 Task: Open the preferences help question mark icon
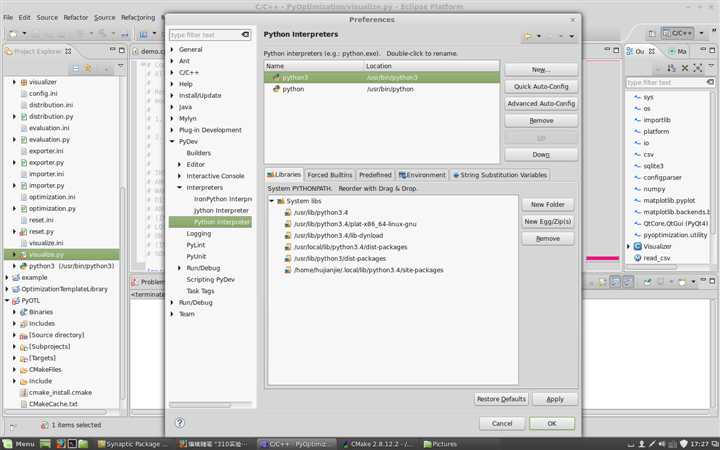coord(180,423)
